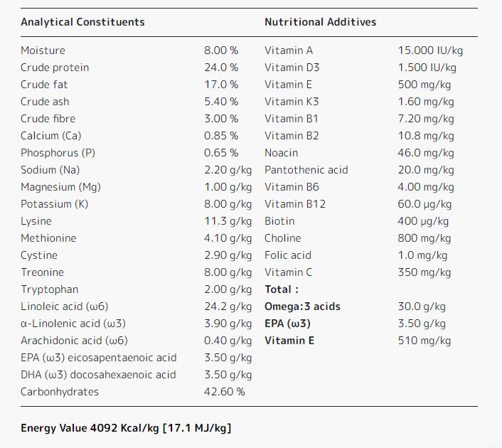Click the Biotin value 400 µg/kg
The width and height of the screenshot is (502, 448).
(423, 221)
